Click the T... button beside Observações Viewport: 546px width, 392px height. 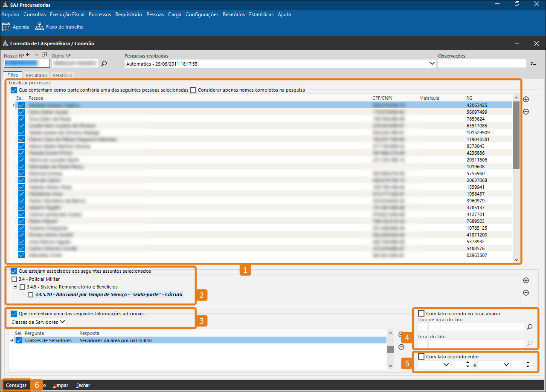(533, 63)
